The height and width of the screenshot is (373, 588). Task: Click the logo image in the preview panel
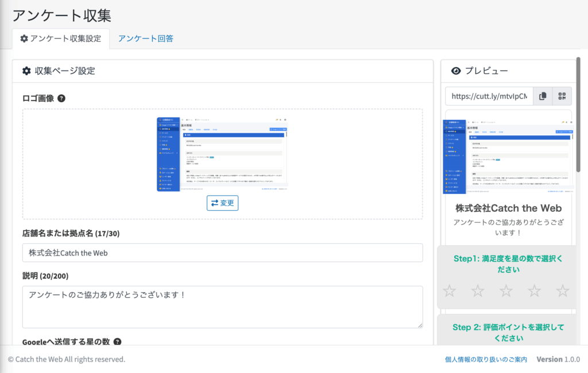(508, 155)
